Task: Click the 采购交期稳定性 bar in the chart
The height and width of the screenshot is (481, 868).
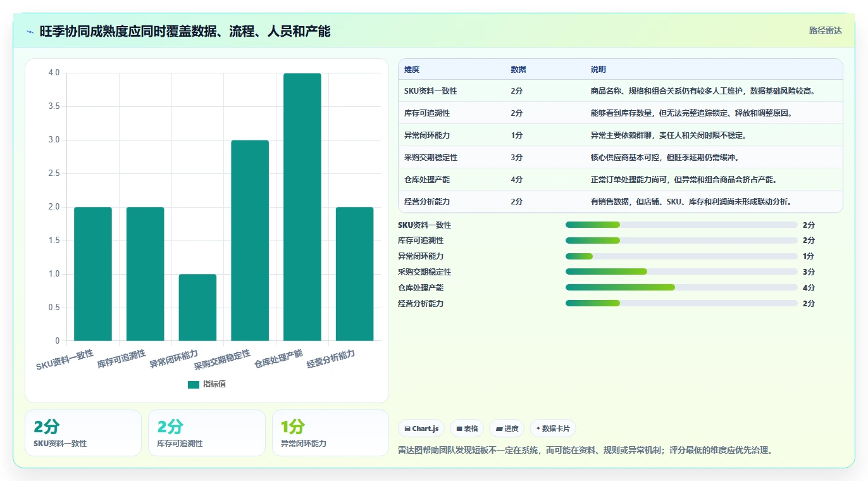Action: [x=250, y=240]
